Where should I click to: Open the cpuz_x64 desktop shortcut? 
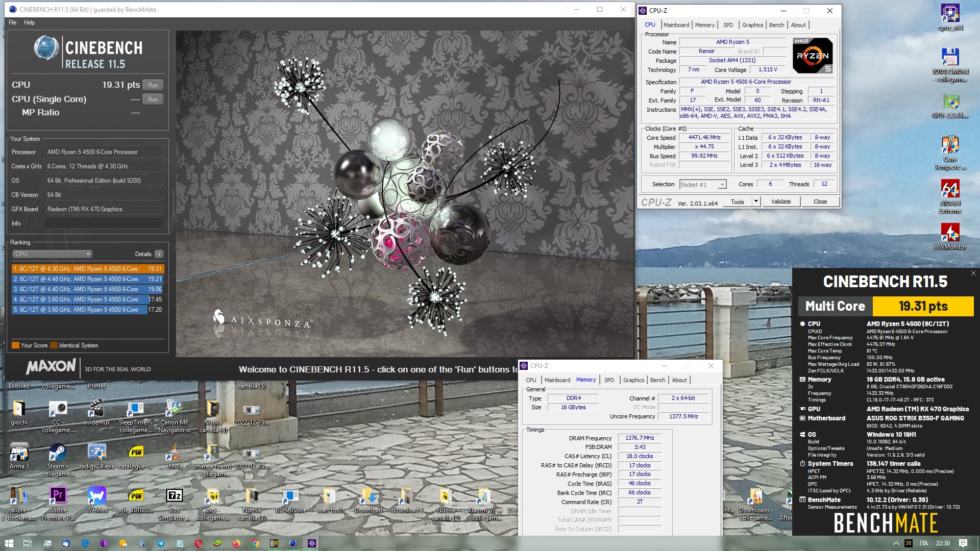coord(950,17)
